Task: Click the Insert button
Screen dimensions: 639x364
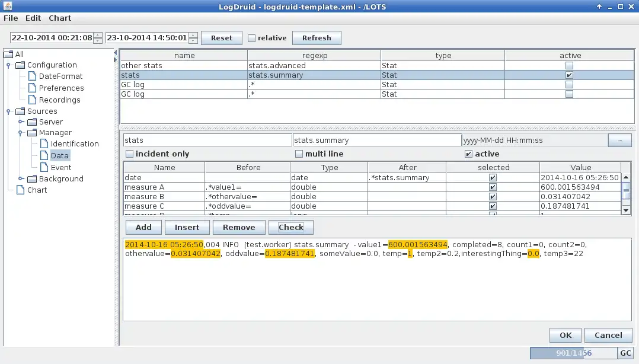Action: (187, 228)
